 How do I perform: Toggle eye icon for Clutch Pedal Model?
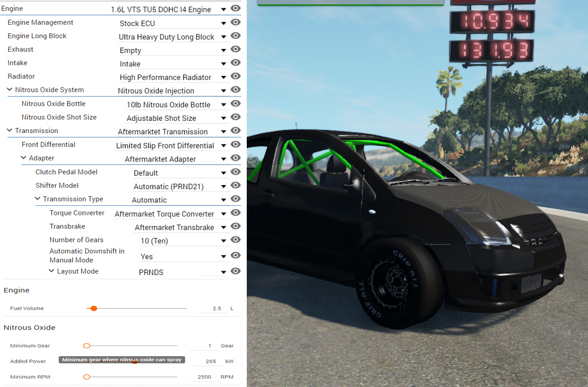click(x=236, y=172)
